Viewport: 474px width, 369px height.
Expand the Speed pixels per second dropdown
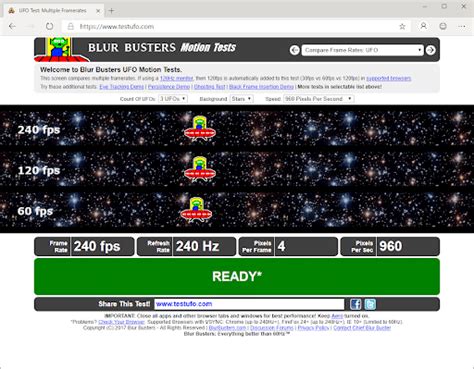coord(318,99)
